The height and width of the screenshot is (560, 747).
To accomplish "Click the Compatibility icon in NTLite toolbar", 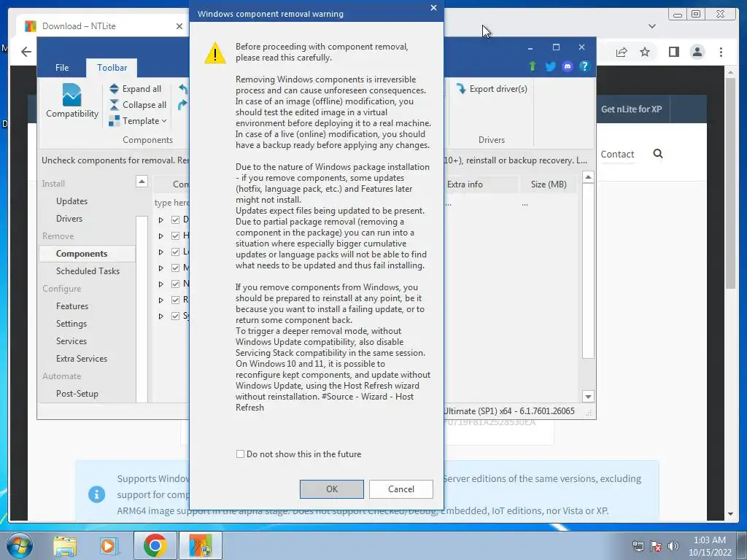I will coord(72,101).
